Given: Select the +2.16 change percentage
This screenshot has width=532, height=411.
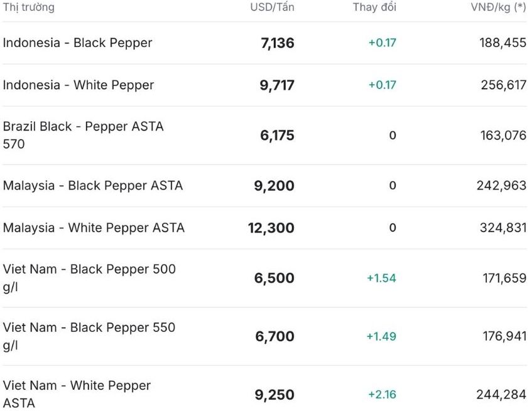Looking at the screenshot, I should click(x=382, y=395).
